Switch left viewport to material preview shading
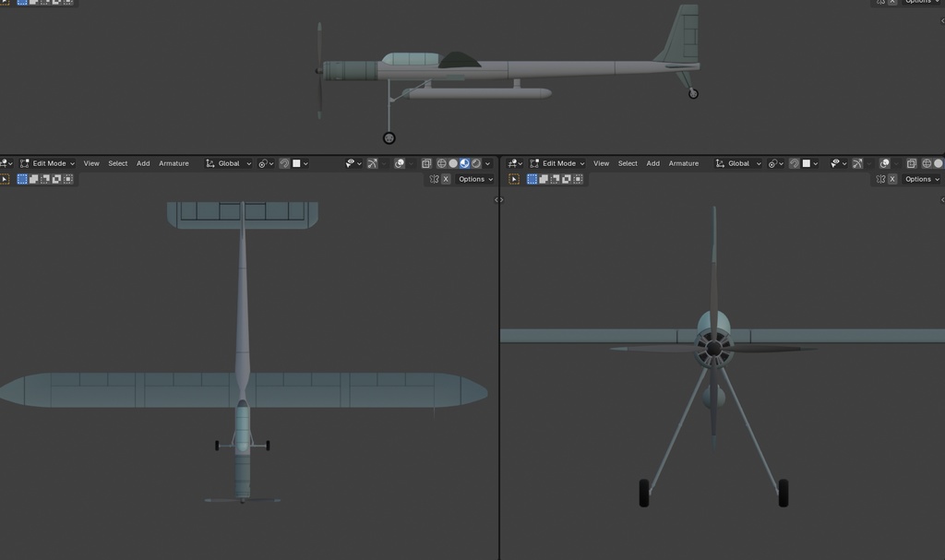This screenshot has width=945, height=560. [465, 163]
